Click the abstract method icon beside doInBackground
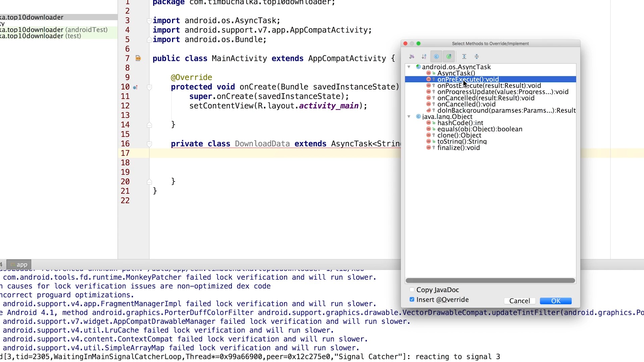Viewport: 644px width, 362px height. (429, 111)
